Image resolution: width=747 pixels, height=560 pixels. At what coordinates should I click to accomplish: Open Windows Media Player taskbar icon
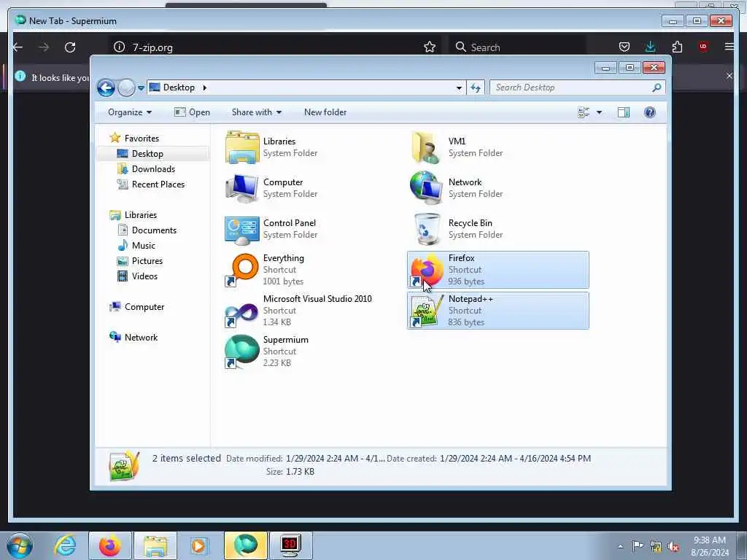point(199,545)
